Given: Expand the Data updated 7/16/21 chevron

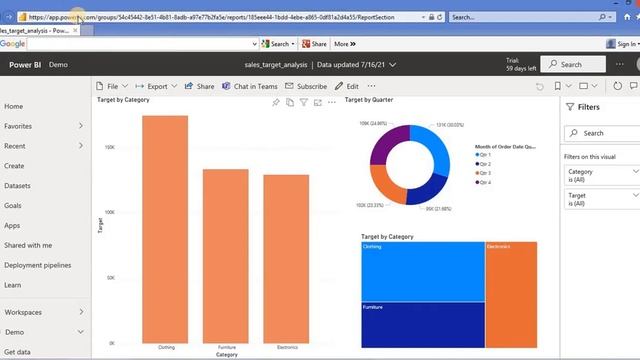Looking at the screenshot, I should pyautogui.click(x=393, y=64).
